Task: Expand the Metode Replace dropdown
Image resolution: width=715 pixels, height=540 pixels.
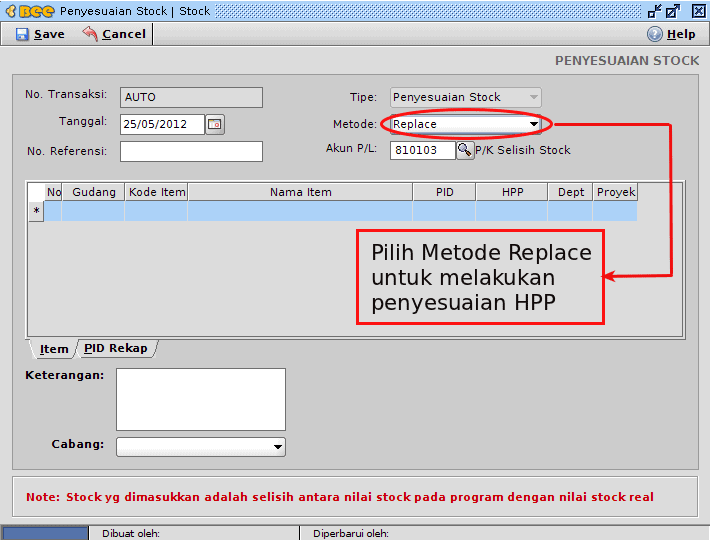Action: coord(534,125)
